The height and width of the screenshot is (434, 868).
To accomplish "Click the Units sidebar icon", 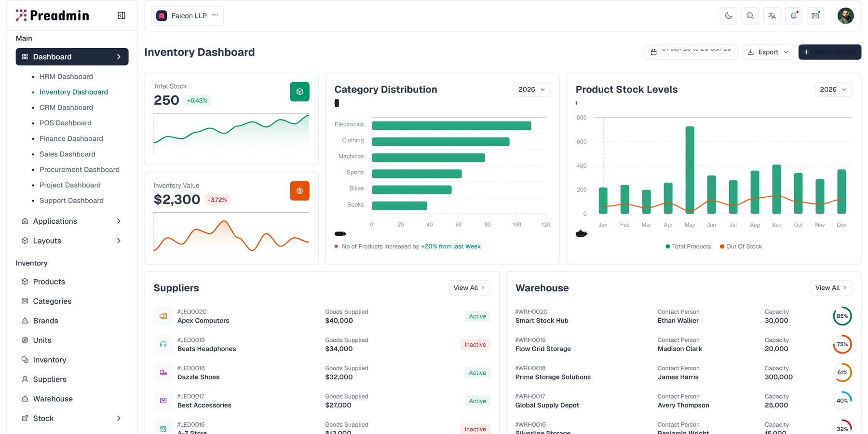I will click(25, 340).
